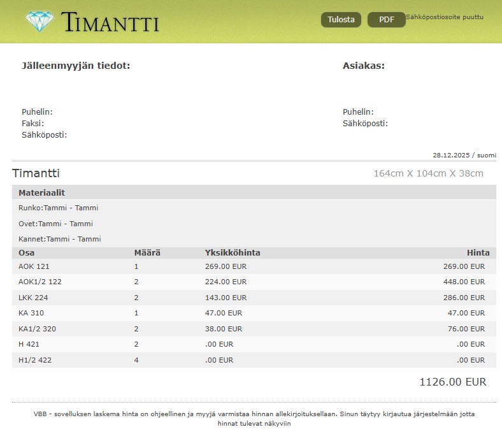Click the Määrä column header
The width and height of the screenshot is (502, 448).
coord(147,253)
